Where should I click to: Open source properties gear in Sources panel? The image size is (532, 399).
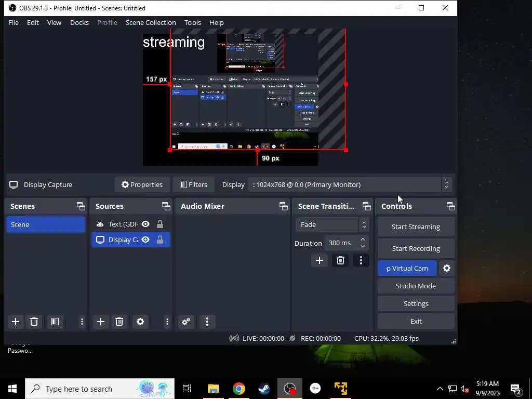140,322
